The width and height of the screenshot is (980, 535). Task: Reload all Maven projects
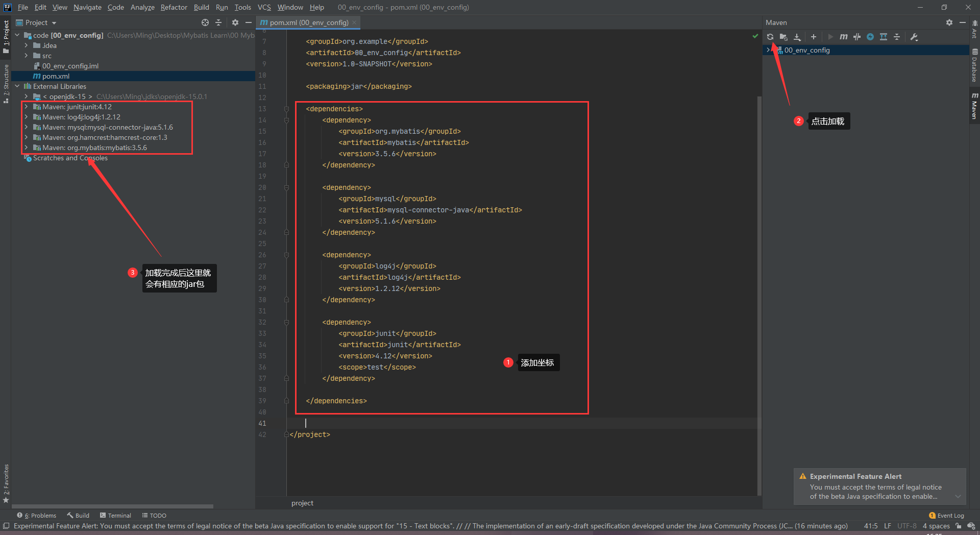770,37
